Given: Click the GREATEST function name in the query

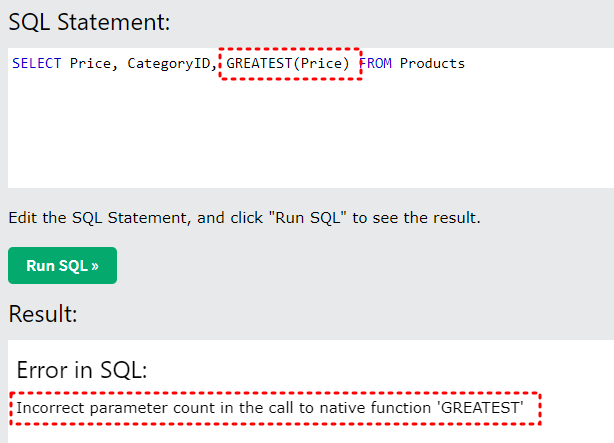Looking at the screenshot, I should pyautogui.click(x=259, y=63).
